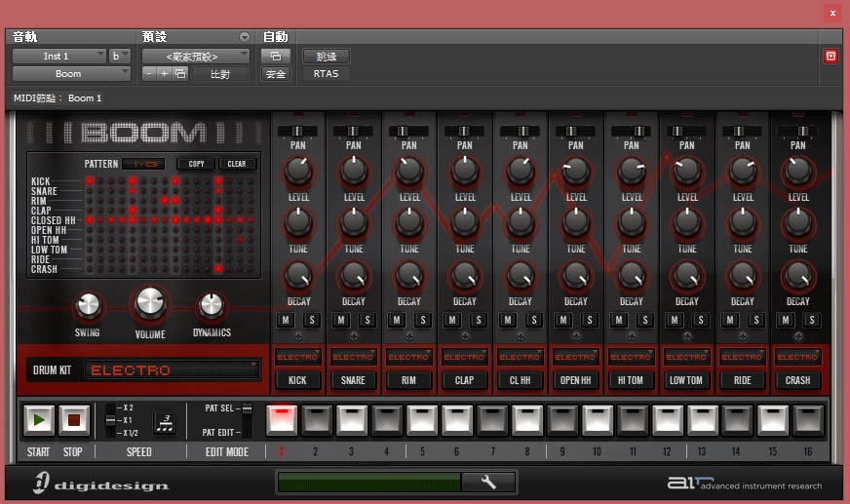Open the KICK channel ELECTRO kit selector
The height and width of the screenshot is (504, 850).
point(297,357)
